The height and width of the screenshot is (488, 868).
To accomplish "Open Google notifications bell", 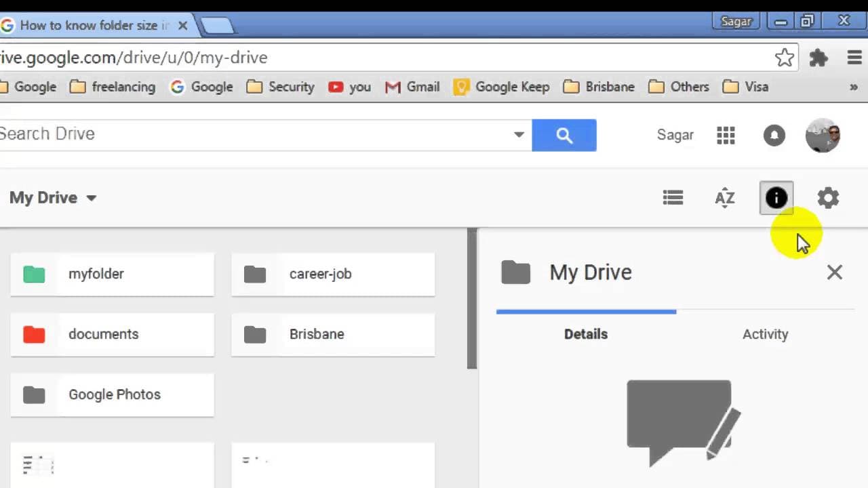I will 774,135.
